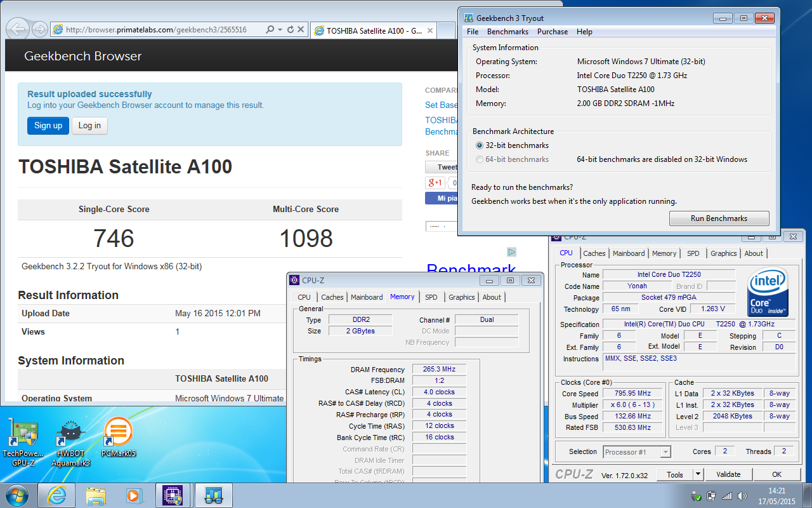Click the Geekbench 3 Tryout title icon
Screen dimensions: 812x508
[468, 18]
